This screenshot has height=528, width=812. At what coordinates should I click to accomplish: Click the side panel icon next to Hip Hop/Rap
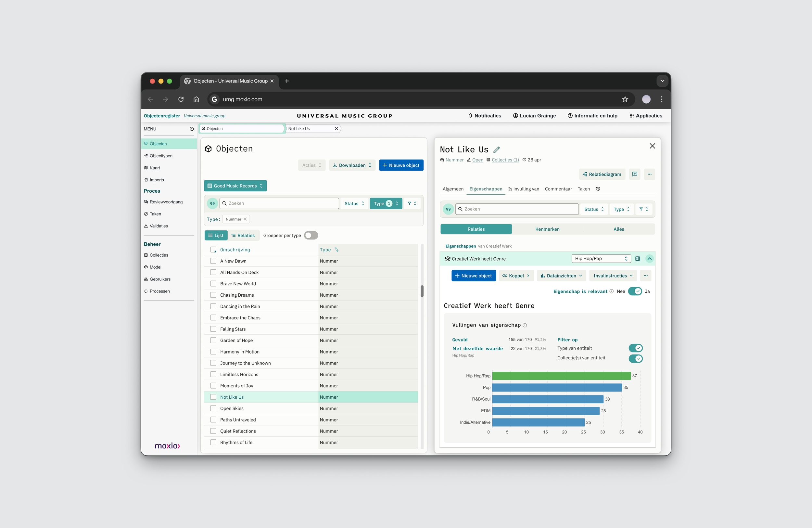coord(637,259)
